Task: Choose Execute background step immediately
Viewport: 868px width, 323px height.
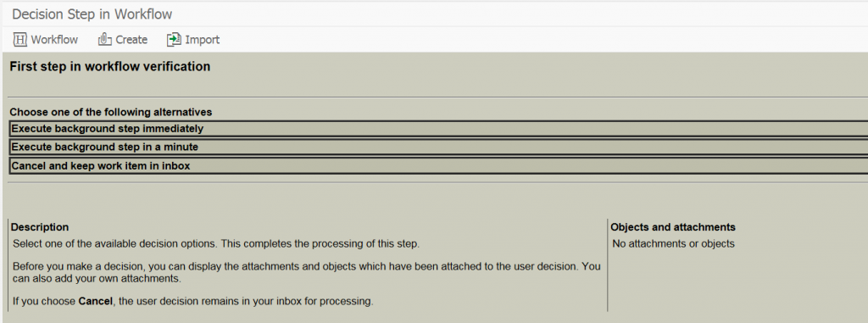Action: pos(438,129)
